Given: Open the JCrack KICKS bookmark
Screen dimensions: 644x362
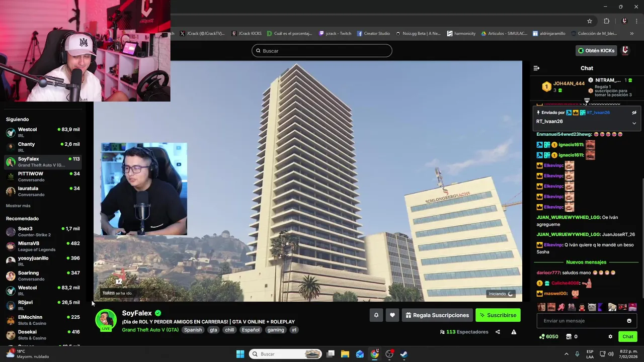Looking at the screenshot, I should 247,34.
